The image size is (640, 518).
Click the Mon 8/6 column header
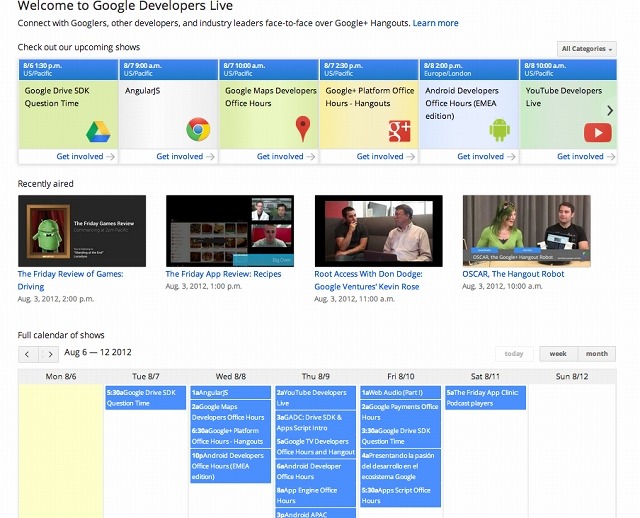pyautogui.click(x=61, y=376)
